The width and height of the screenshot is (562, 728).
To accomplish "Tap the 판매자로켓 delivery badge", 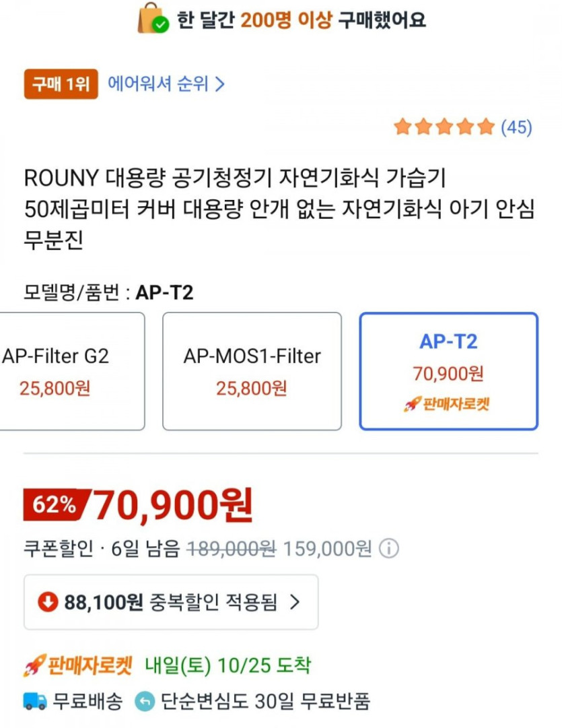I will point(78,665).
